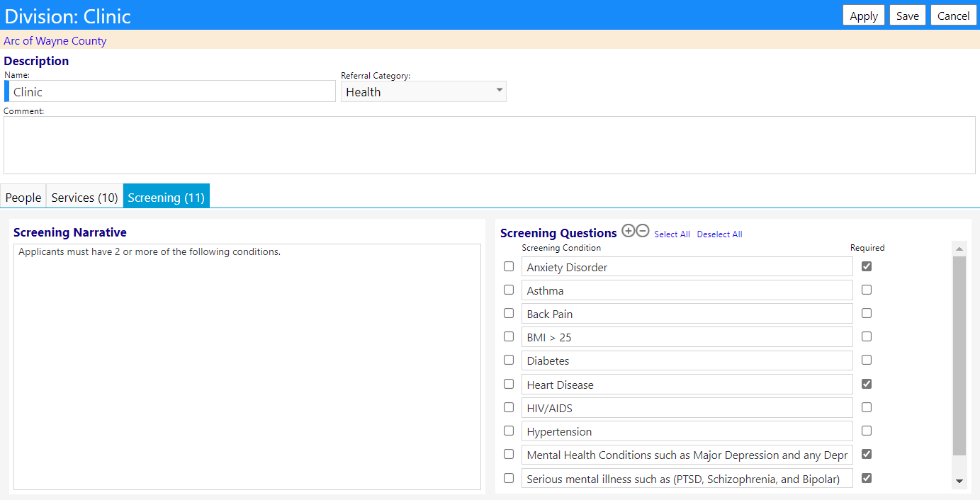This screenshot has height=500, width=980.
Task: Edit the Mental Health Conditions field
Action: [687, 455]
